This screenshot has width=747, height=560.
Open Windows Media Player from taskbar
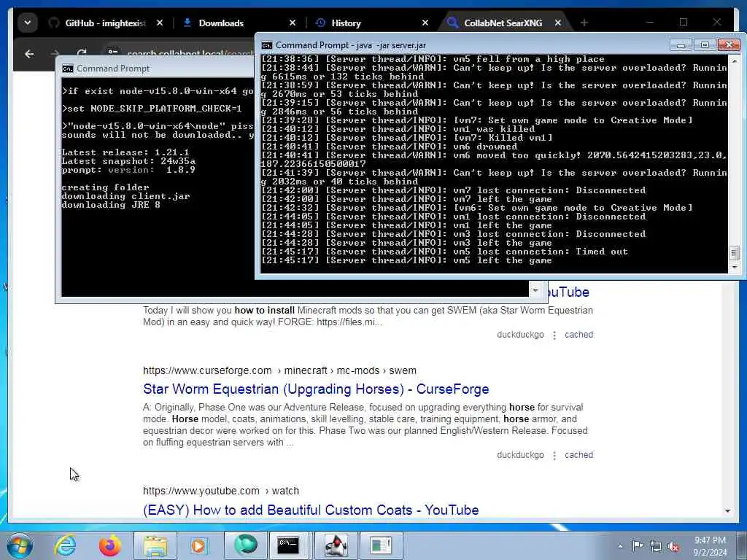(198, 545)
